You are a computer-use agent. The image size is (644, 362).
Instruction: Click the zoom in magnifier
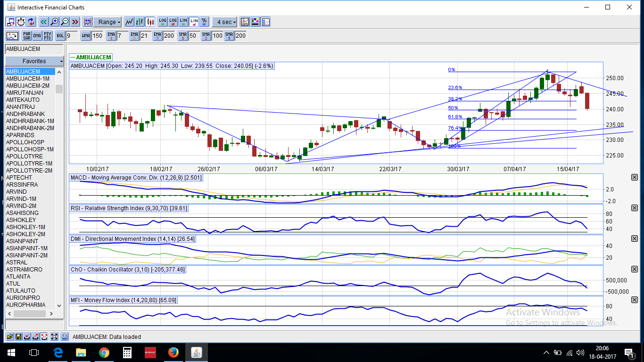click(54, 22)
